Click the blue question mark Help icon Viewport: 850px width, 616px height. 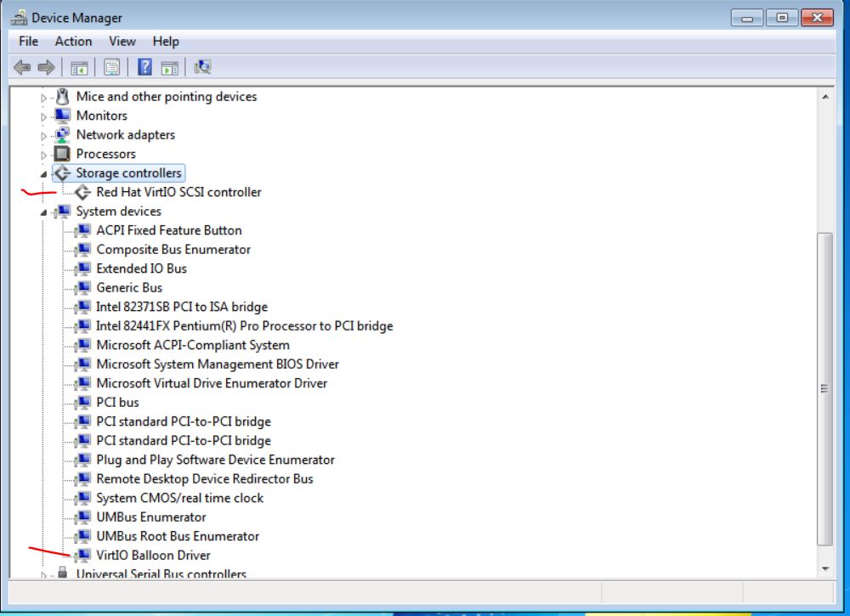[144, 66]
